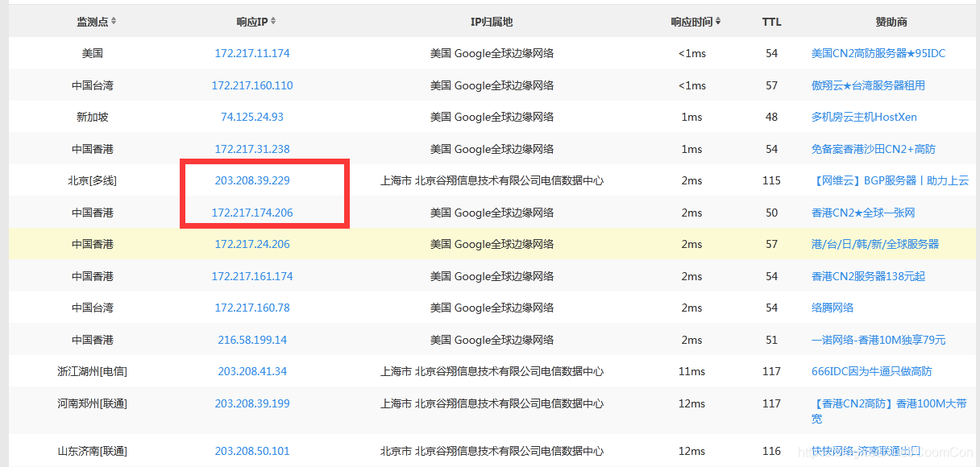The width and height of the screenshot is (980, 467).
Task: Select 中国香港 in the 216.58.199.14 row
Action: pyautogui.click(x=93, y=340)
